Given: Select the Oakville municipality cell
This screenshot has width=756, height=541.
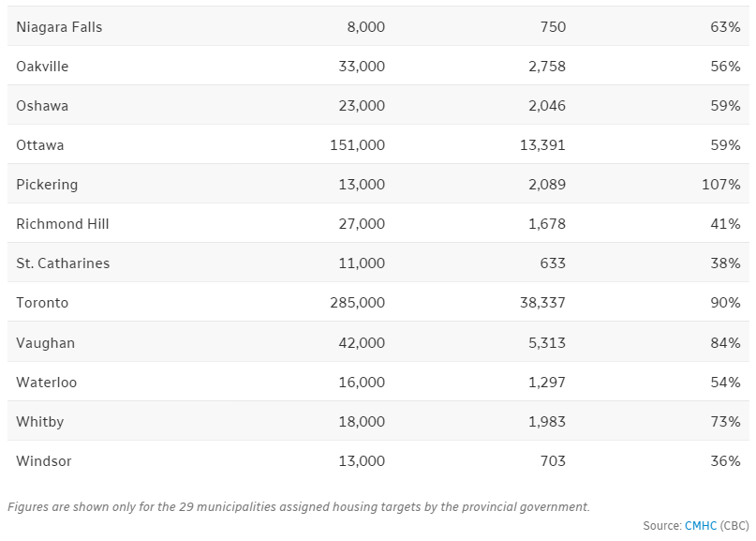Looking at the screenshot, I should click(42, 67).
